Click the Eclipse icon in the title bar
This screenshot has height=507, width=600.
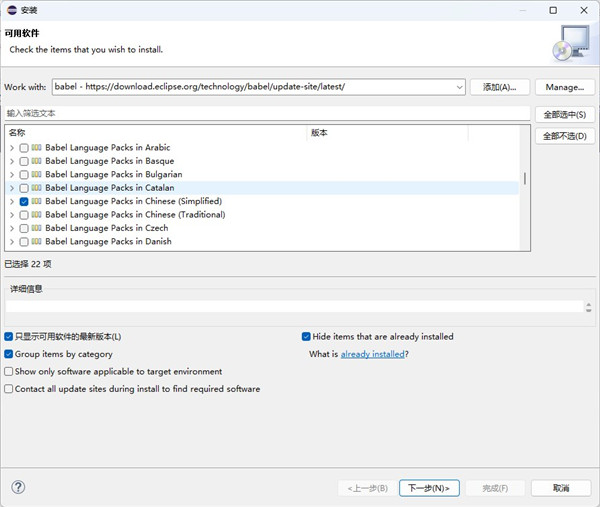[x=12, y=10]
